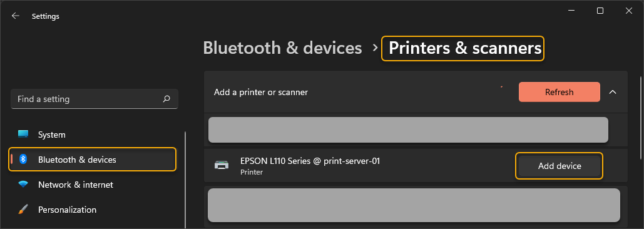Viewport: 644px width, 229px height.
Task: Maximize the Settings window
Action: 600,11
